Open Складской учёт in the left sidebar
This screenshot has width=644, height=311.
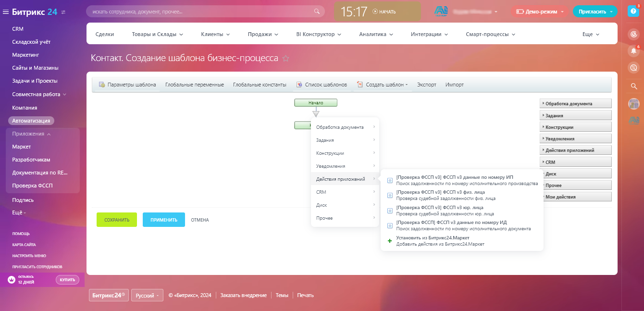point(31,42)
